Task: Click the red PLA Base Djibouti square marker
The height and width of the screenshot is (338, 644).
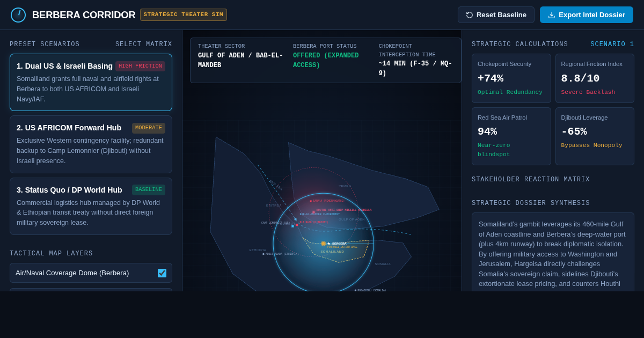Action: [297, 225]
